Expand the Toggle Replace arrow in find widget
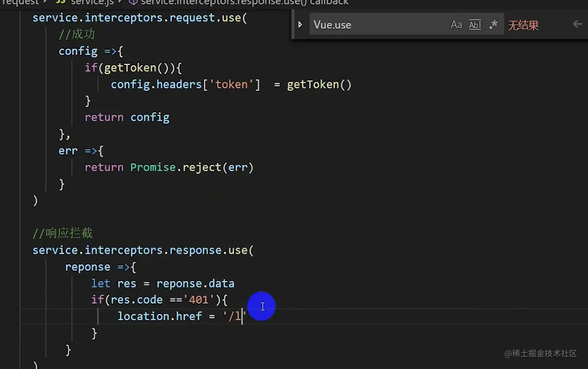This screenshot has width=588, height=369. coord(300,24)
